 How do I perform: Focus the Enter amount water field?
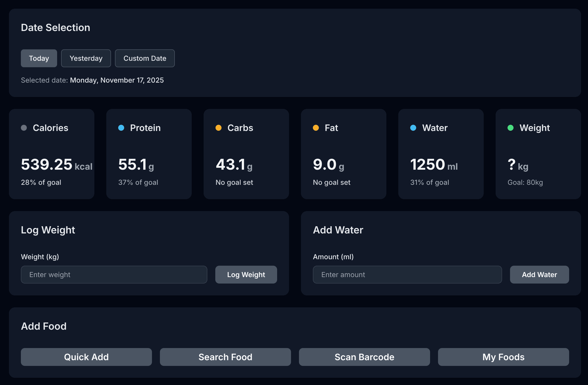[407, 275]
